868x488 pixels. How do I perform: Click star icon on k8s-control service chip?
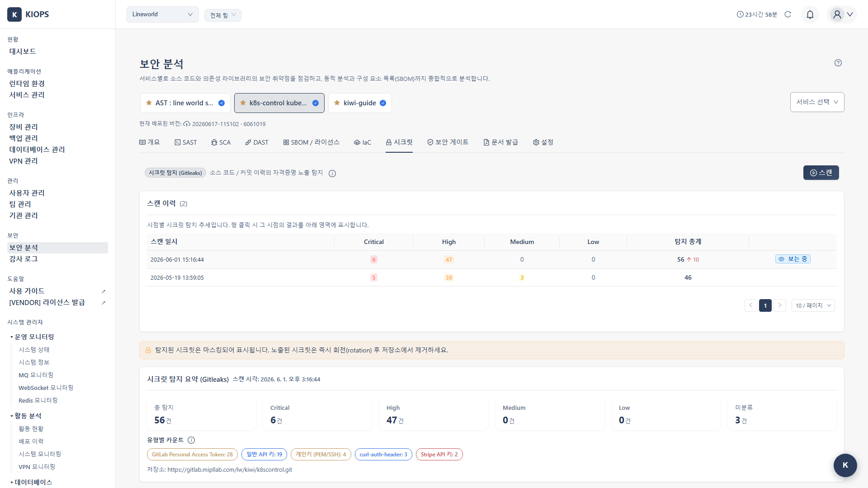click(243, 103)
